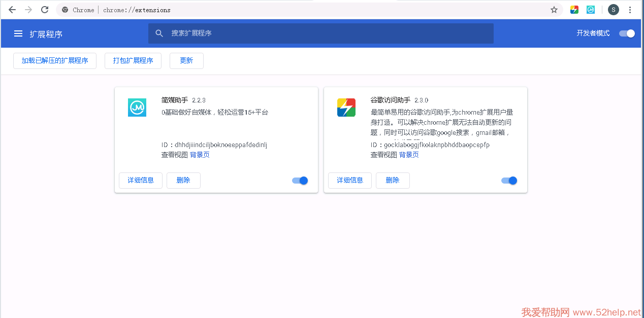This screenshot has width=644, height=318.
Task: Open the 简媒助手 toolbar extension icon
Action: [591, 10]
